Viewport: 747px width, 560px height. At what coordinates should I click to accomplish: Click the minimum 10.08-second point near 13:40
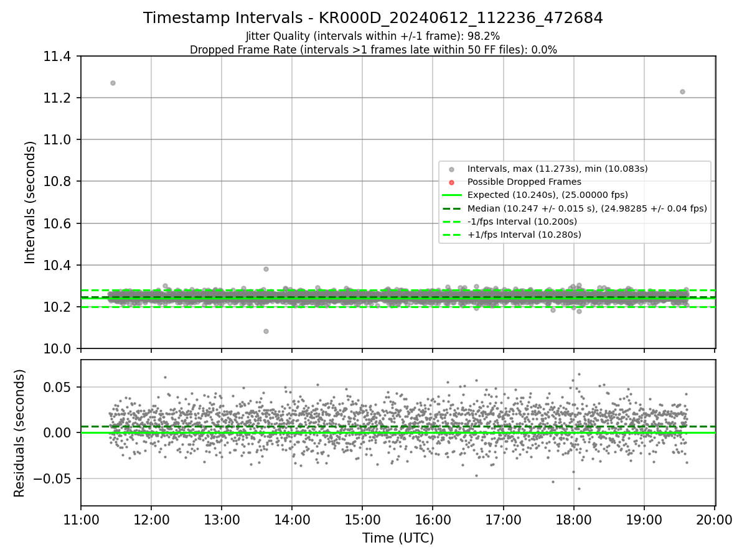266,331
